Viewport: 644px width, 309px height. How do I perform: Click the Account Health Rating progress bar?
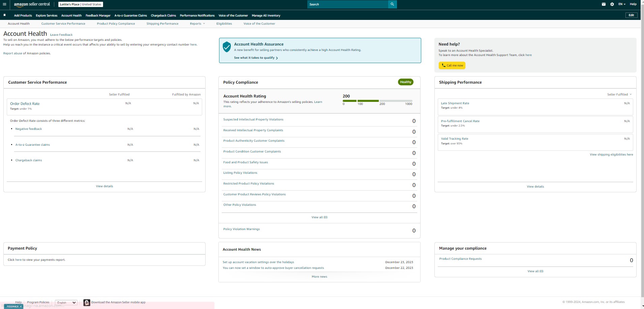pos(377,101)
